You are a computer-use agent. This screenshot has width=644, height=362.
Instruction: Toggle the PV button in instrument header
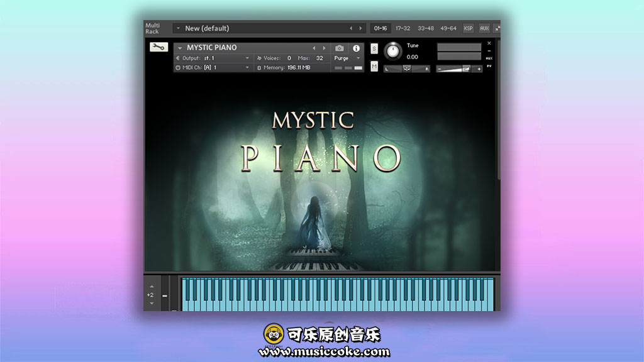click(489, 65)
